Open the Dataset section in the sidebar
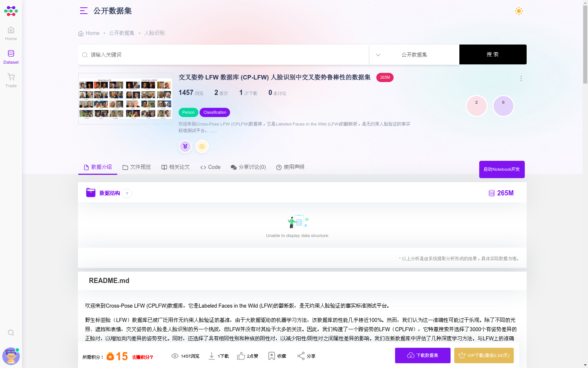 coord(11,57)
